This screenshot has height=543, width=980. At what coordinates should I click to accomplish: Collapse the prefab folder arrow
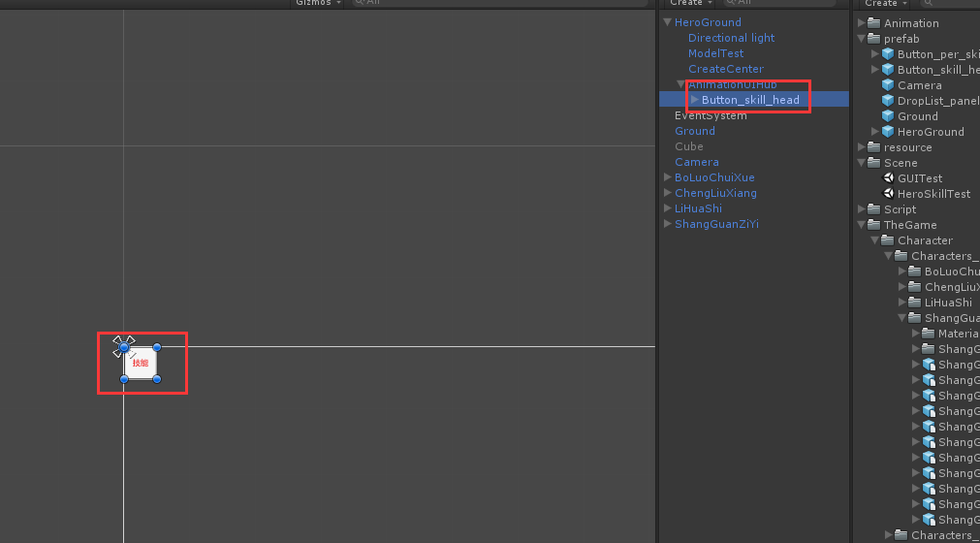point(861,39)
